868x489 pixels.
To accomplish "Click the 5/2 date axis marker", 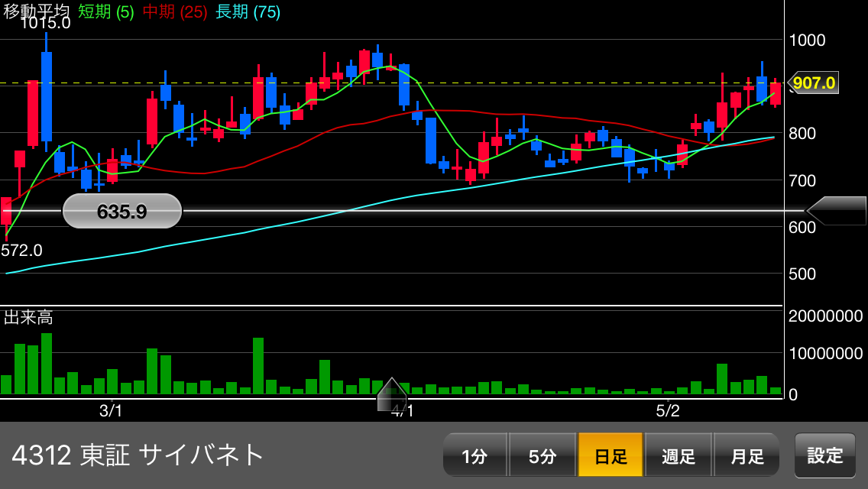I will click(x=668, y=410).
